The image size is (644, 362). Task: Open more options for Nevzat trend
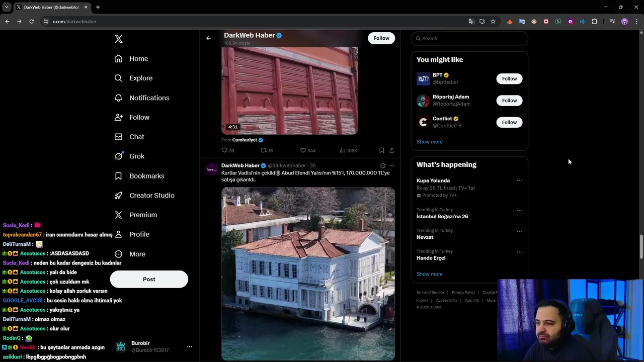(519, 231)
